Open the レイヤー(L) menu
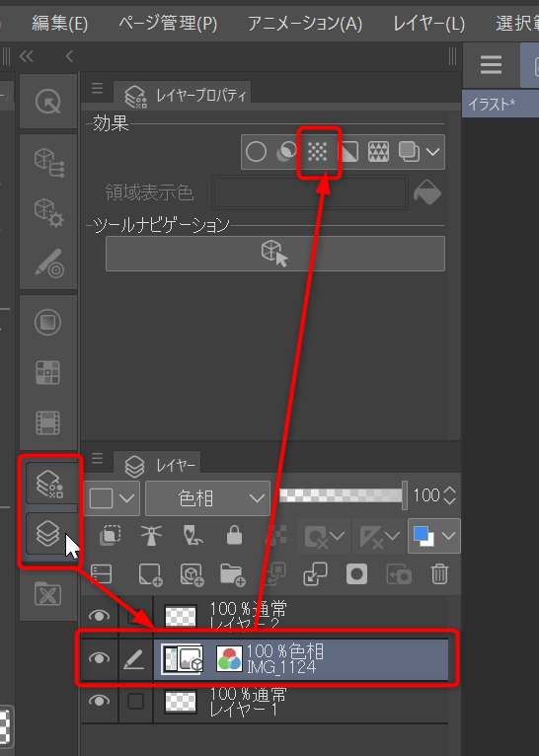Screen dimensions: 539x756 click(x=428, y=23)
